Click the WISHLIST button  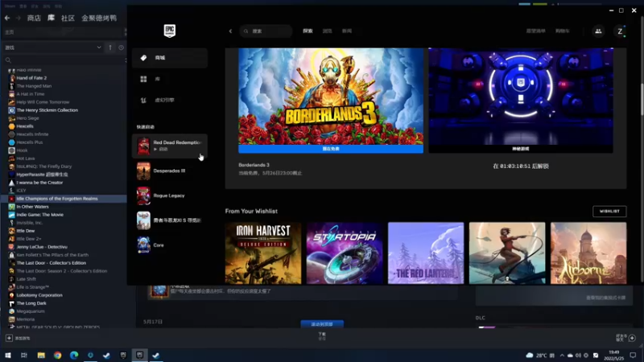point(609,212)
